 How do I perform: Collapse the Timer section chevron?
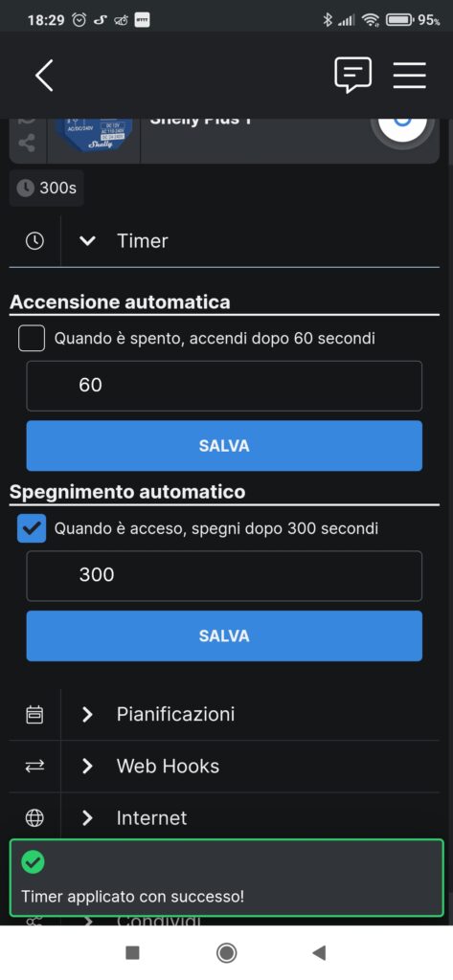pyautogui.click(x=88, y=241)
